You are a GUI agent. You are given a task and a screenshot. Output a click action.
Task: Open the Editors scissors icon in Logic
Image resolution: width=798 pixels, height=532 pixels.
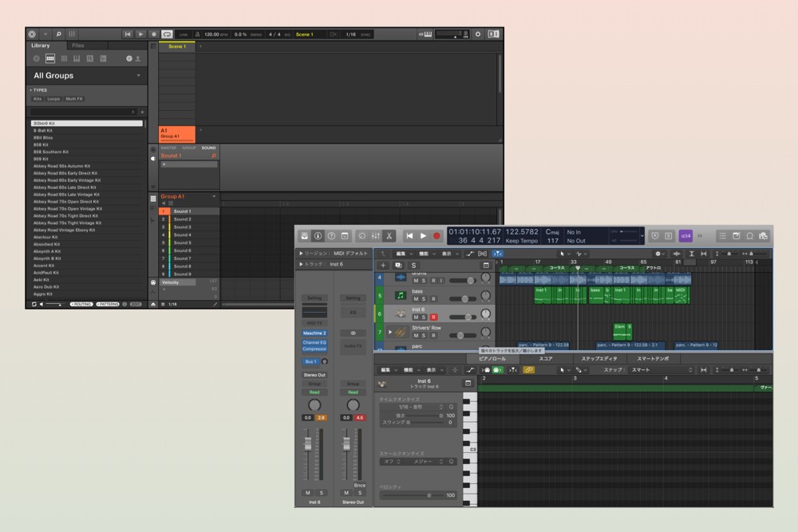(x=389, y=236)
